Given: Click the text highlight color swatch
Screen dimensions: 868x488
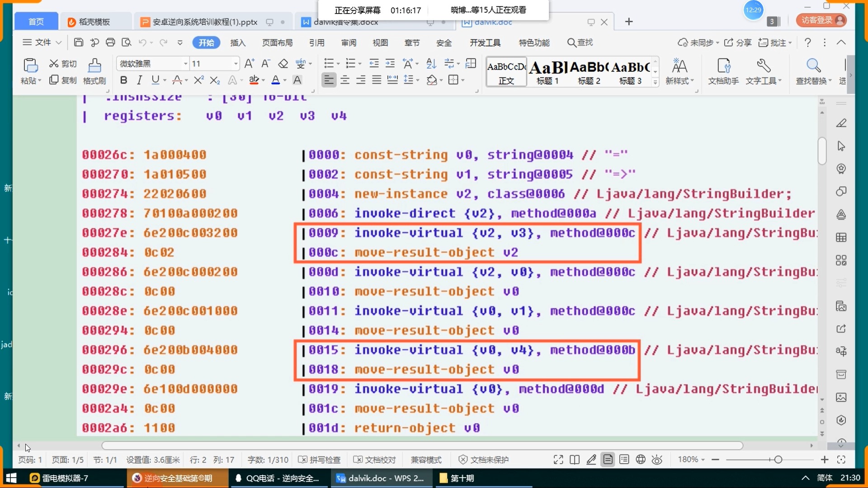Looking at the screenshot, I should pyautogui.click(x=254, y=80).
